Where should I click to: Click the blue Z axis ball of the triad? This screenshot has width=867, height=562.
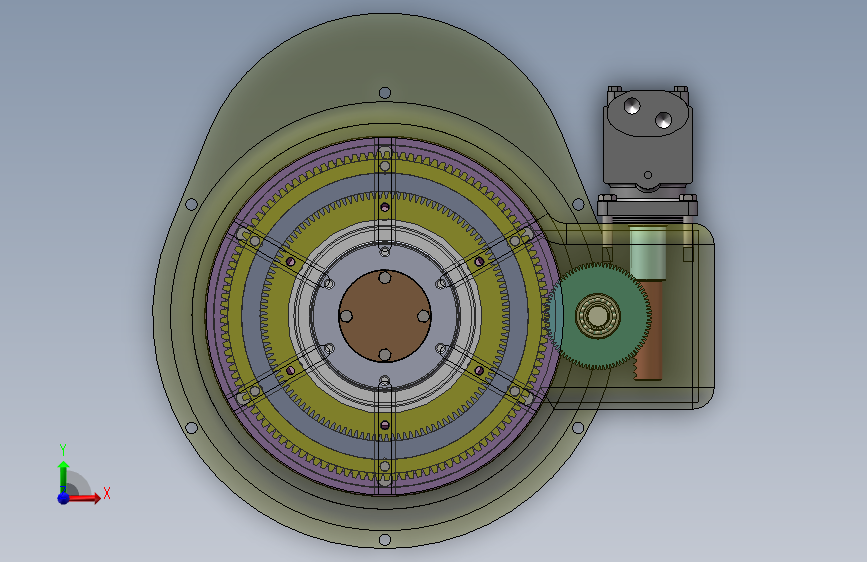pyautogui.click(x=63, y=498)
